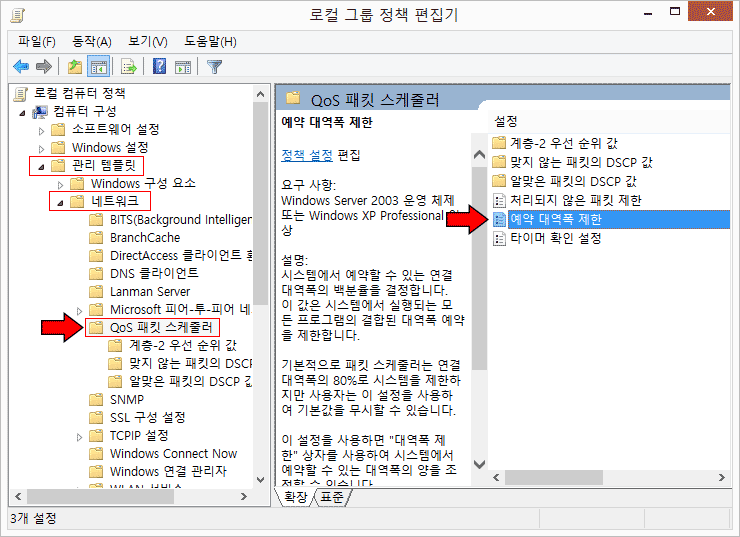Open the 보기(V) menu
Screen dimensions: 740x537
[x=148, y=42]
